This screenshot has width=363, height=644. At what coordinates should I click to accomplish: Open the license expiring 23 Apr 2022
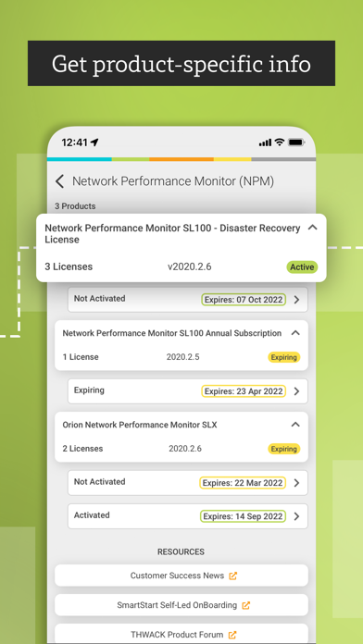coord(187,391)
